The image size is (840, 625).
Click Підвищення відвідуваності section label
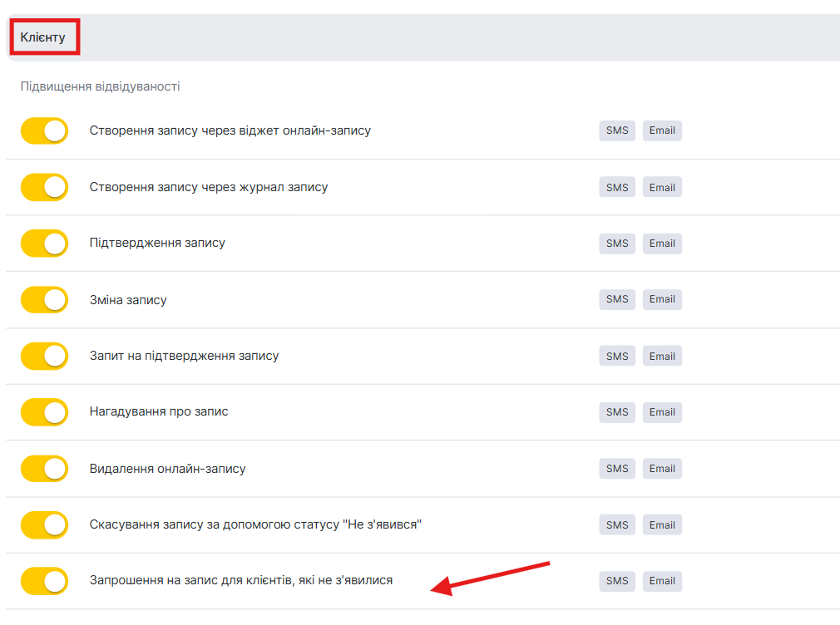tap(101, 86)
